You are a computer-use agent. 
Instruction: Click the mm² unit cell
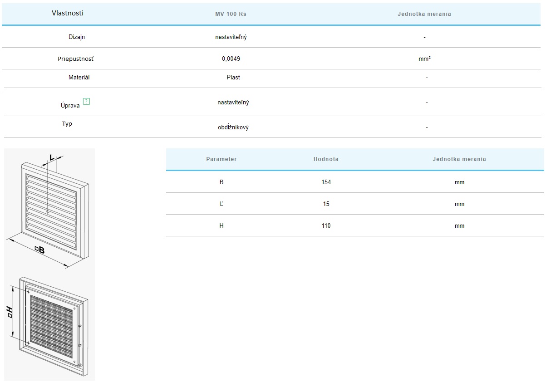(x=424, y=59)
